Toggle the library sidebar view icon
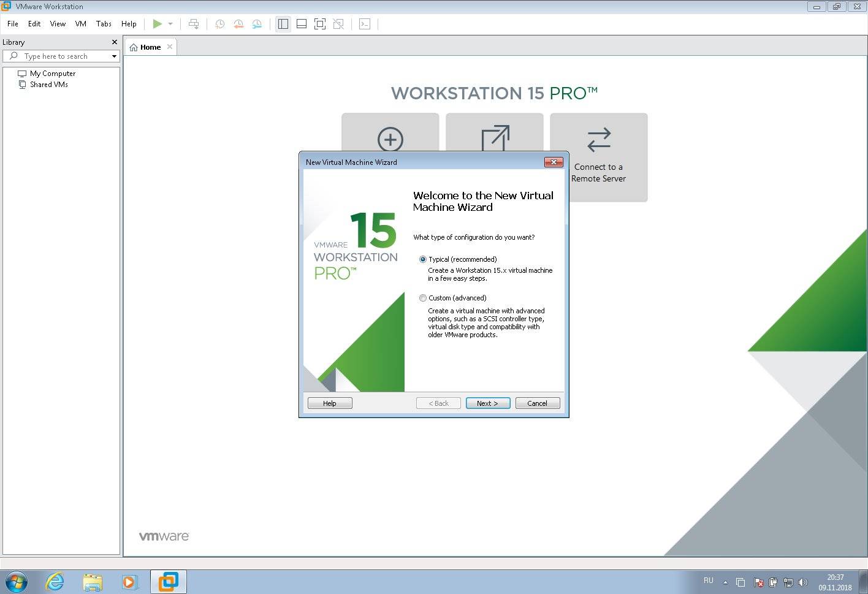 [283, 24]
